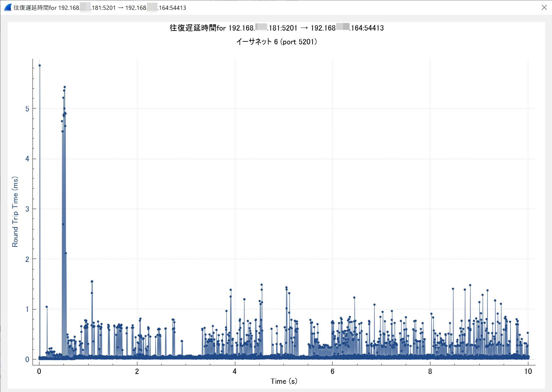Image resolution: width=552 pixels, height=392 pixels.
Task: Click the x-axis tick label 2
Action: click(x=137, y=371)
